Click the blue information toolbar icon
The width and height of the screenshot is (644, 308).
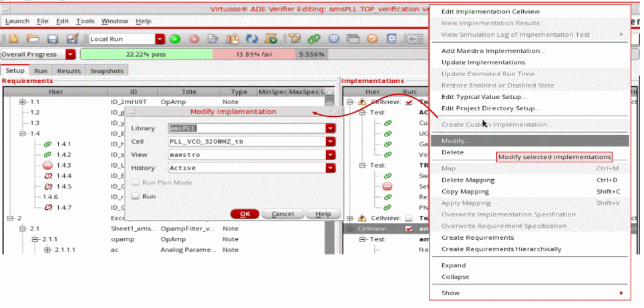(334, 39)
